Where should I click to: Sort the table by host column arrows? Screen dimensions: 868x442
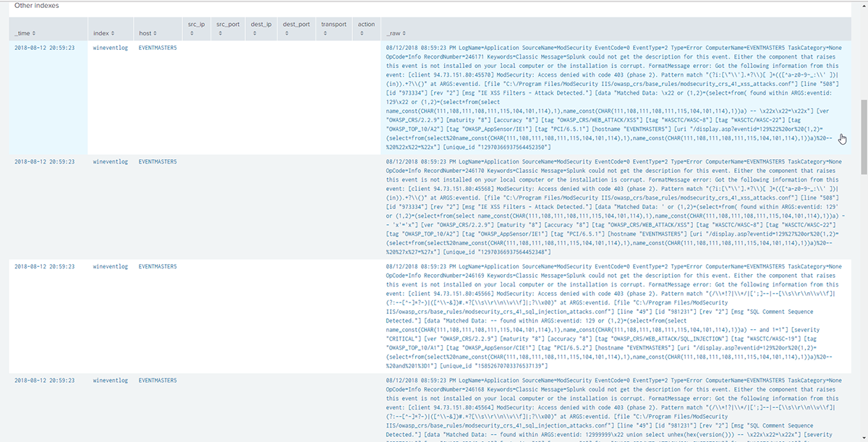pos(156,34)
